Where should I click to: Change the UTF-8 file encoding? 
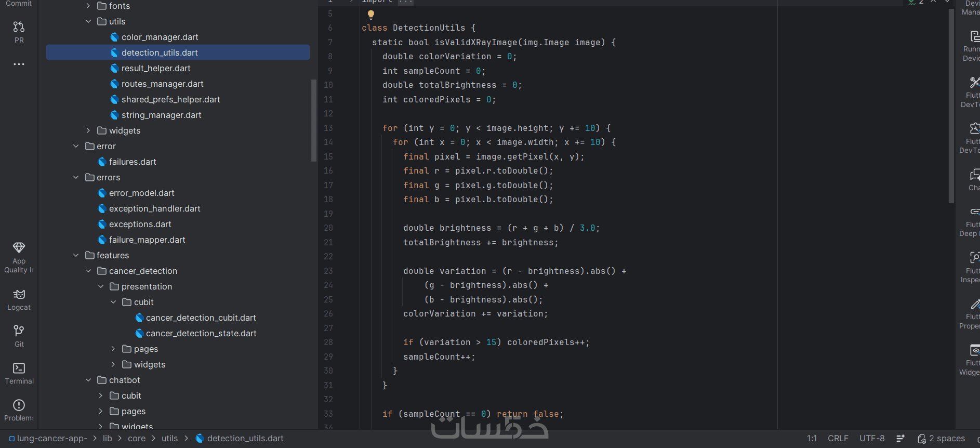(872, 439)
